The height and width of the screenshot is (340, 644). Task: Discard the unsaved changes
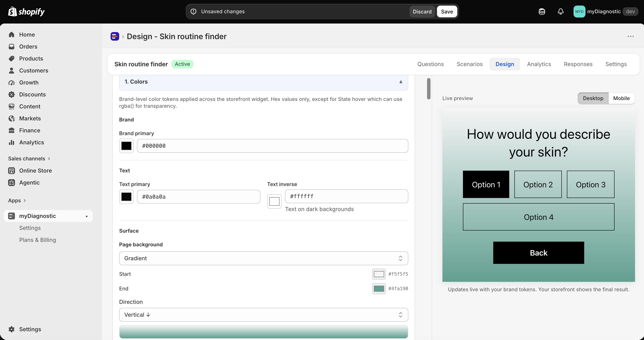click(422, 12)
